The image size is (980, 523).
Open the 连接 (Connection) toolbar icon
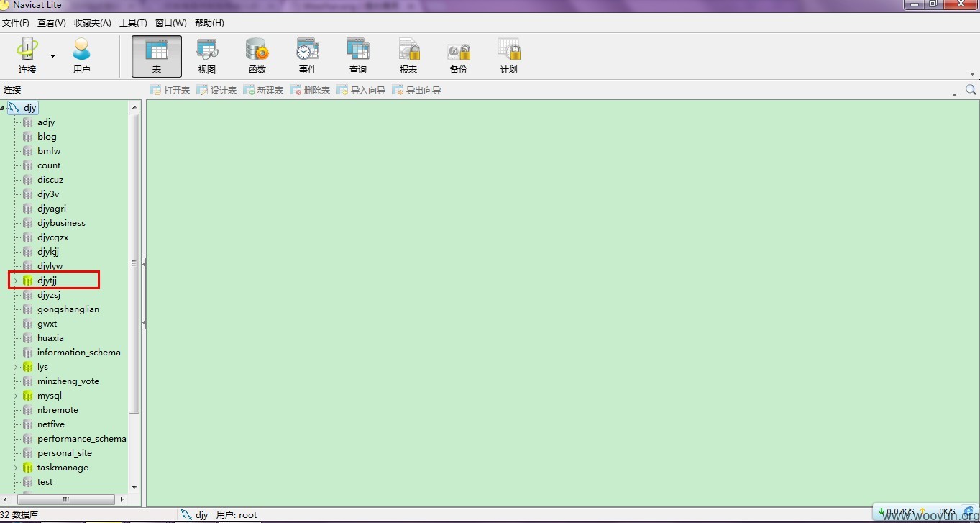27,56
